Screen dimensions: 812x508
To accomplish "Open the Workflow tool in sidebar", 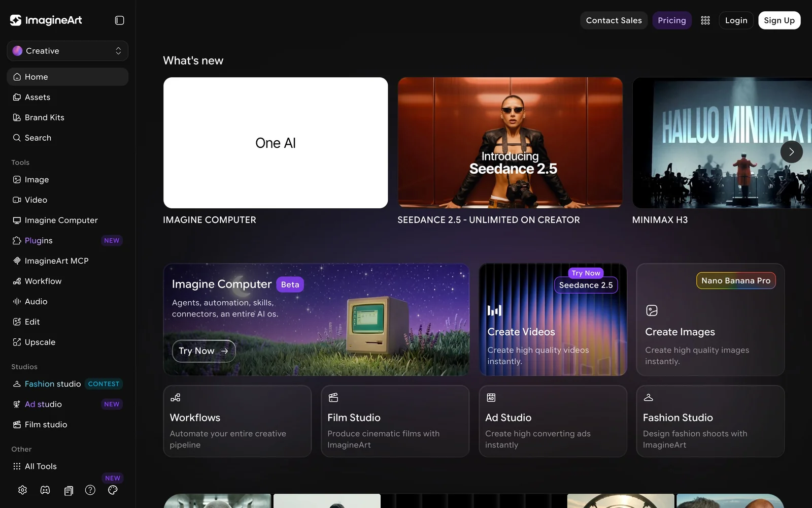I will coord(67,281).
